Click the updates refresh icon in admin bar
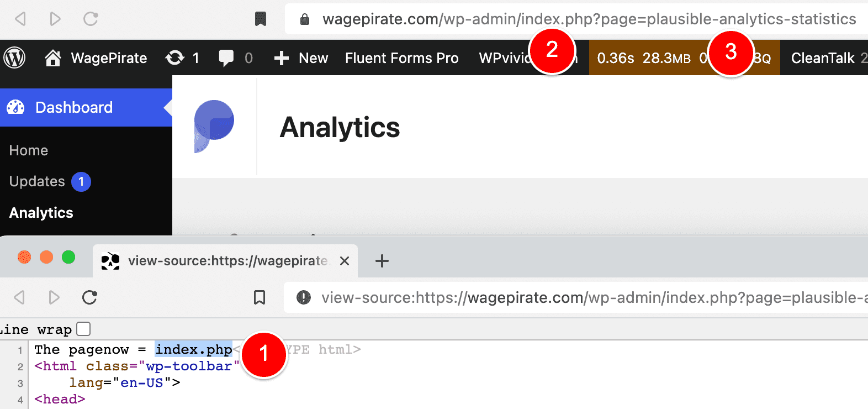The height and width of the screenshot is (409, 868). 175,57
